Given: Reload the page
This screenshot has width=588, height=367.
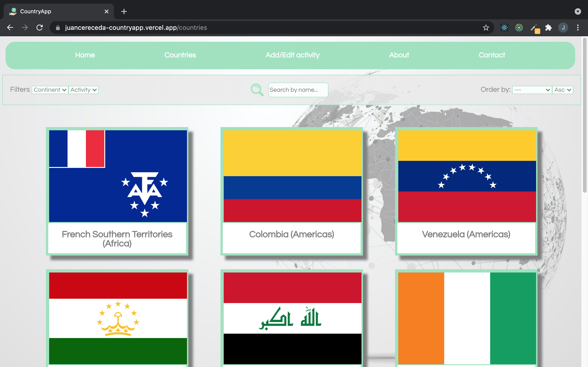Looking at the screenshot, I should pos(40,28).
